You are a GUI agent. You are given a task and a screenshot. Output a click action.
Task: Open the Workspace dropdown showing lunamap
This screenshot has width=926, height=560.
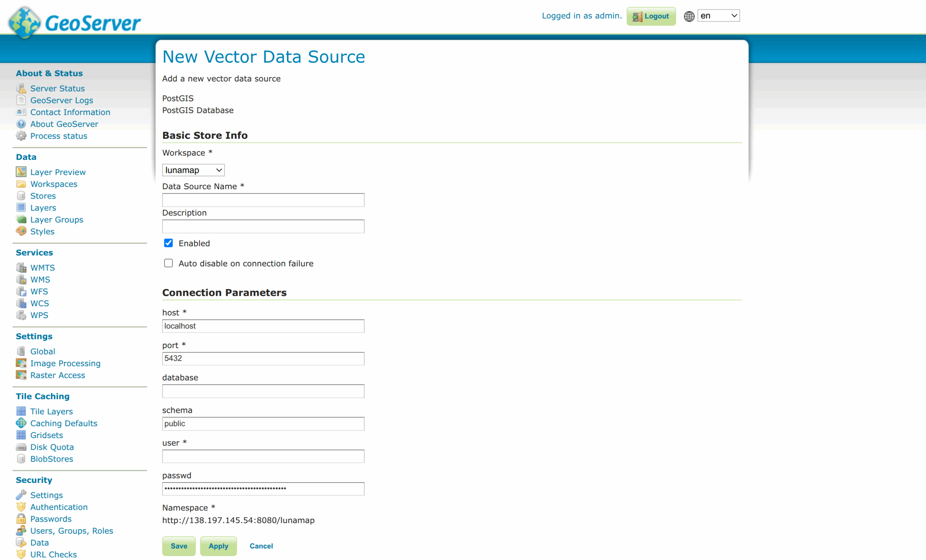(193, 170)
